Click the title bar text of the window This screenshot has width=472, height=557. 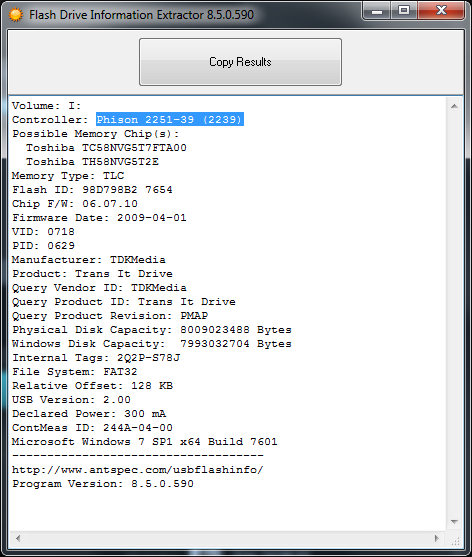point(141,15)
